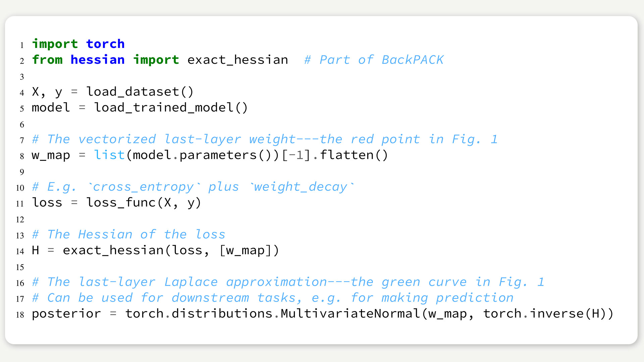Image resolution: width=644 pixels, height=362 pixels.
Task: Click the 'import torch' line of code
Action: 78,44
